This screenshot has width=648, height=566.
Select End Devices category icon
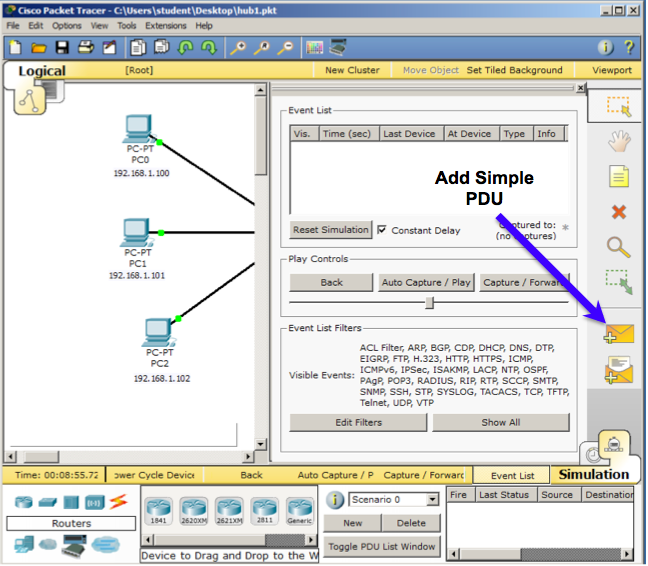(x=24, y=544)
